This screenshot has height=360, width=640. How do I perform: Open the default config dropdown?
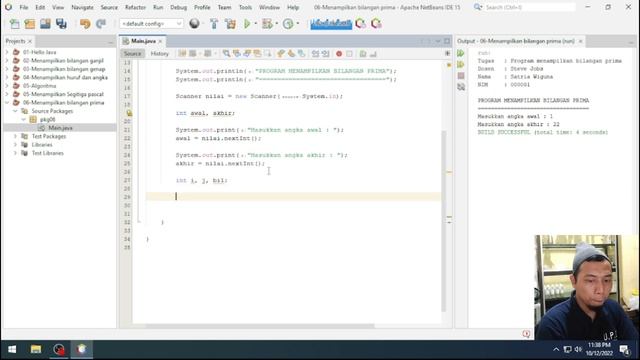151,24
